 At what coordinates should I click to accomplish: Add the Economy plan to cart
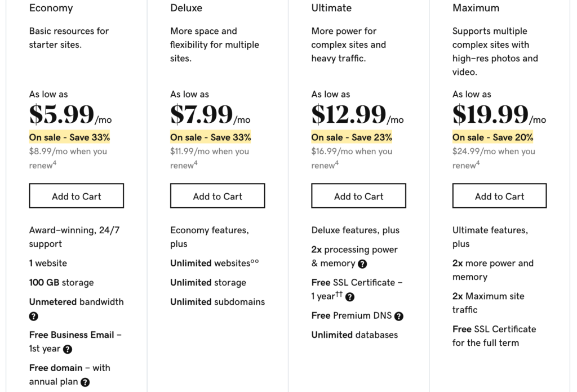tap(77, 196)
